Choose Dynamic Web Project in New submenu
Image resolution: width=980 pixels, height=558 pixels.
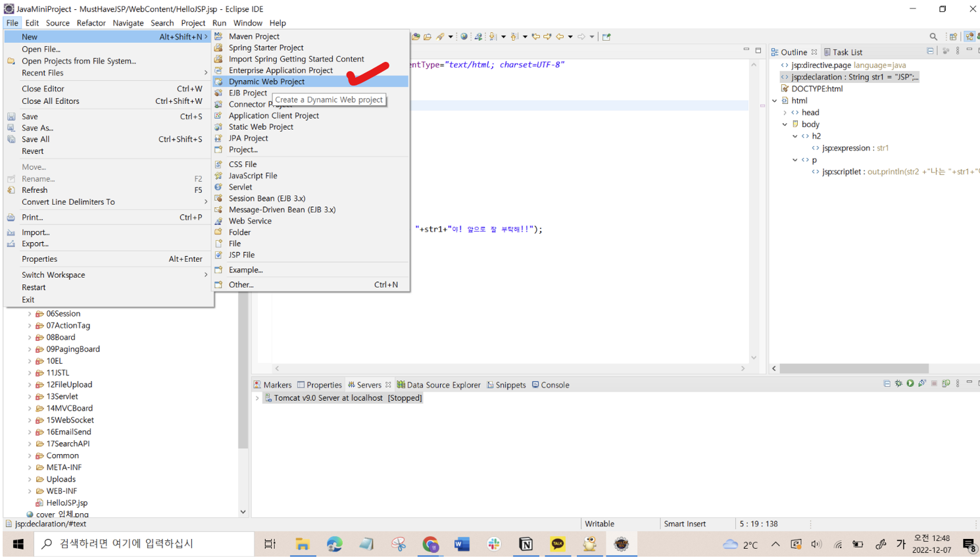point(310,82)
